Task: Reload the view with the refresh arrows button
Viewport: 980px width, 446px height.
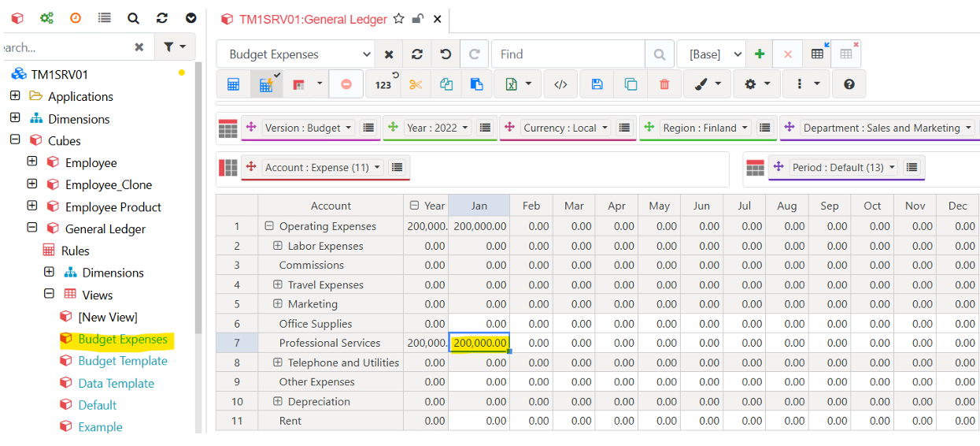Action: [417, 54]
